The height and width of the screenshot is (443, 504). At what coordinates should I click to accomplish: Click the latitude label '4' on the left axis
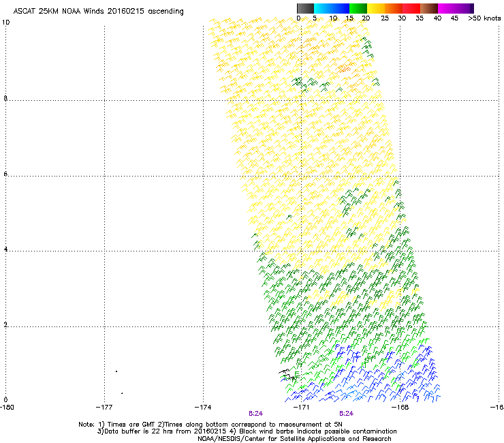coord(5,249)
